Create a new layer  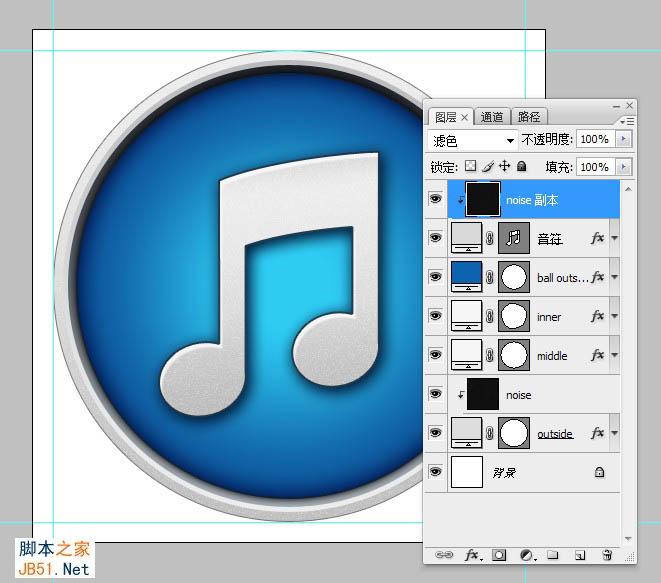(580, 555)
